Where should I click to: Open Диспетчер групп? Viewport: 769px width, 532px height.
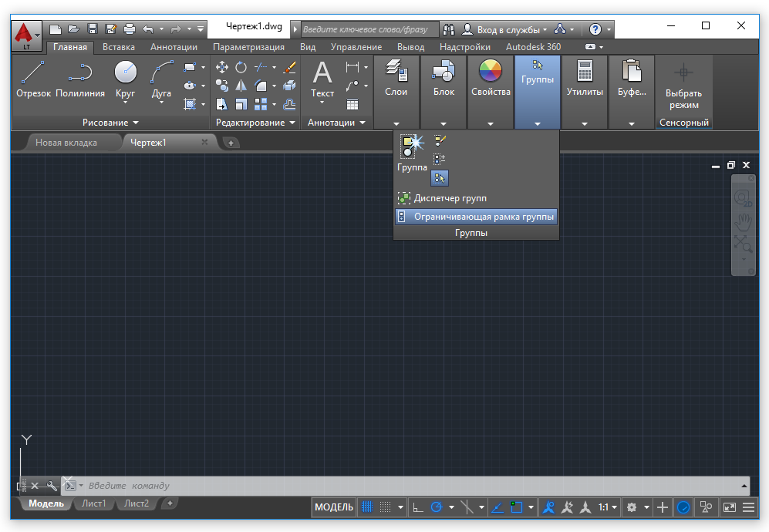coord(442,198)
